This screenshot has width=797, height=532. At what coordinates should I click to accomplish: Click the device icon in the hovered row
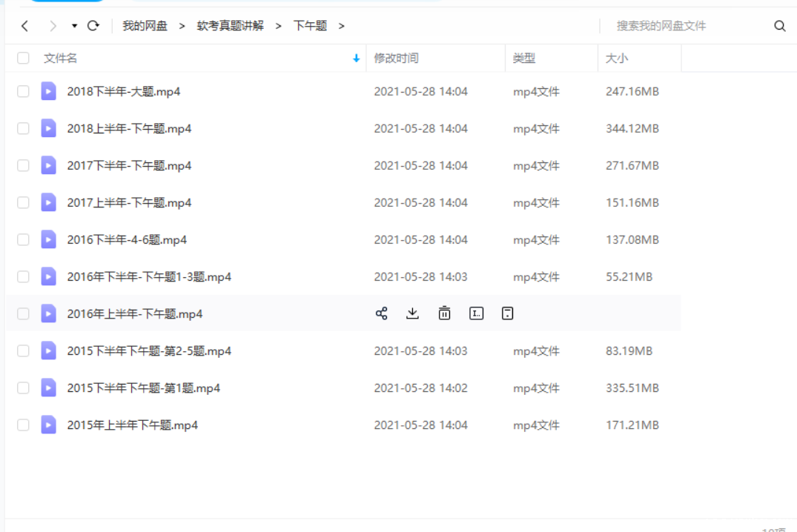(507, 313)
